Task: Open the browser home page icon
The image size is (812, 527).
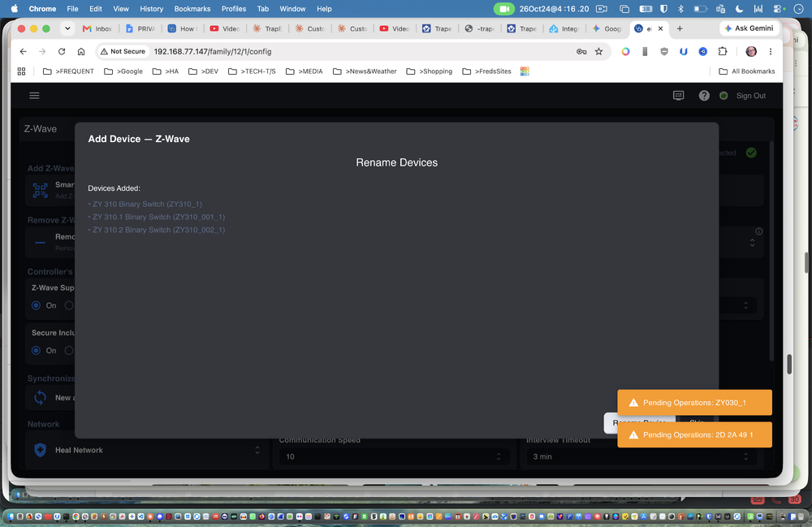Action: (x=80, y=51)
